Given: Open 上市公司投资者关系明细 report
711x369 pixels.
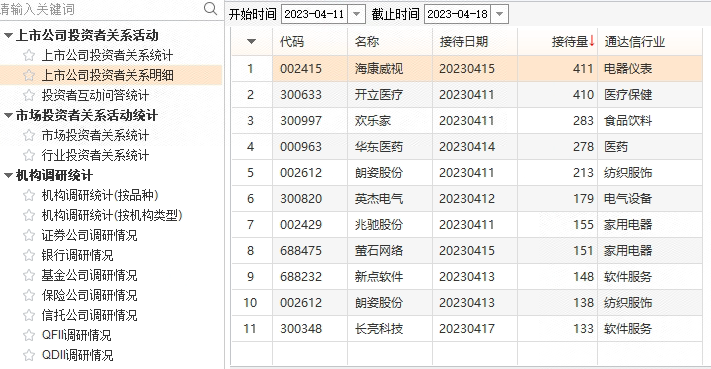Looking at the screenshot, I should 107,75.
